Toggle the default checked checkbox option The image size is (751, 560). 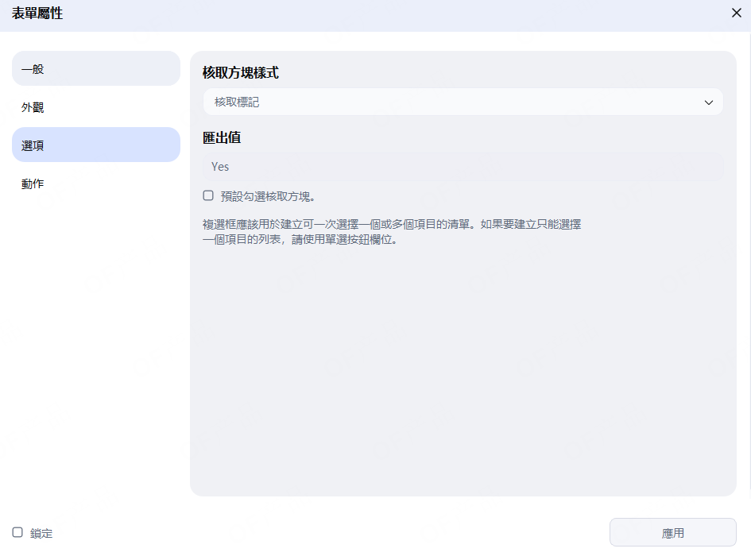(207, 195)
